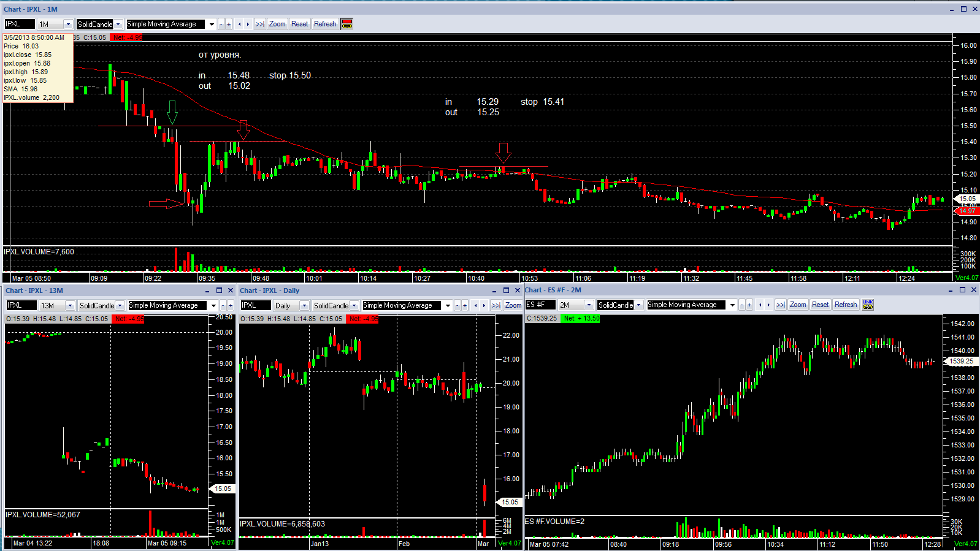980x551 pixels.
Task: Click the ES #F symbol input field
Action: click(540, 305)
